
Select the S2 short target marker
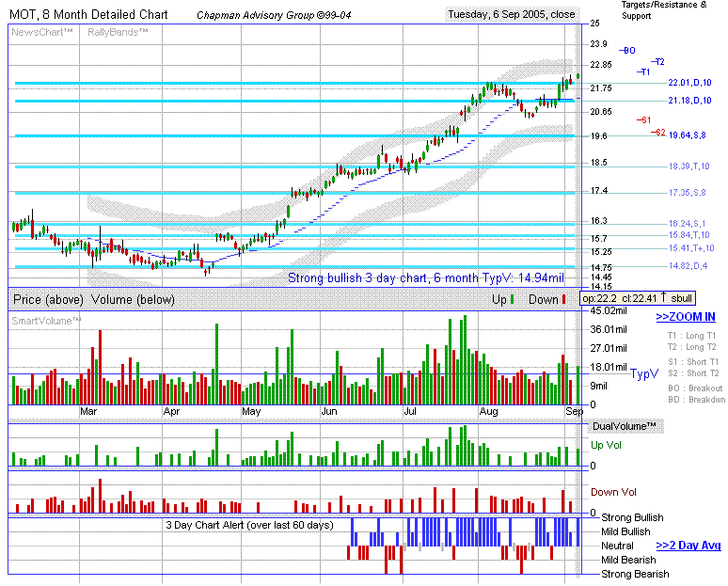pyautogui.click(x=658, y=133)
